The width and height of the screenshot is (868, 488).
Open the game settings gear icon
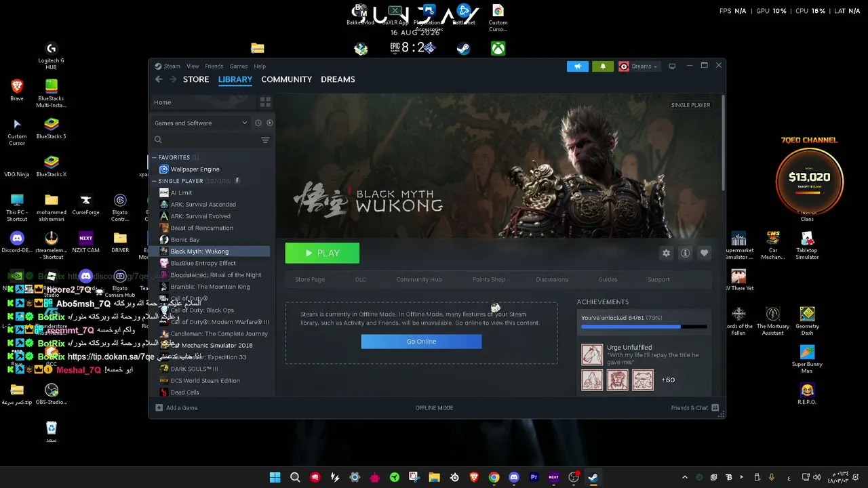pos(666,253)
